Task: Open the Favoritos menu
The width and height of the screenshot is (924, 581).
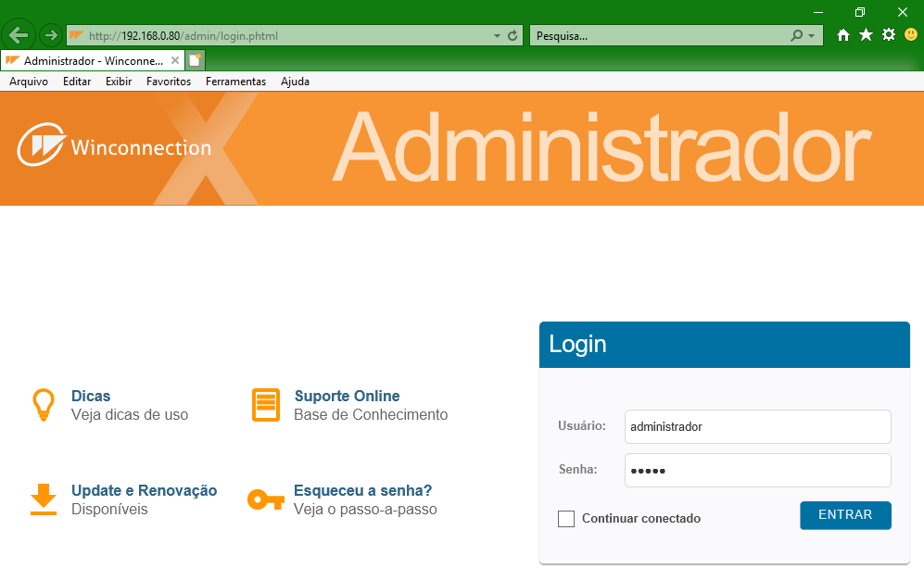Action: coord(169,82)
